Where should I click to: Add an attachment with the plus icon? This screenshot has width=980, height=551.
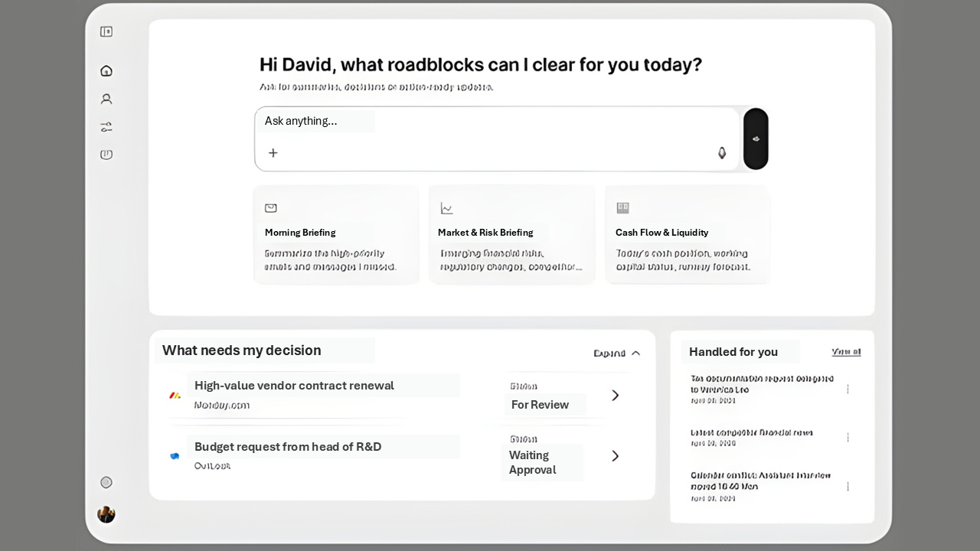[x=273, y=153]
